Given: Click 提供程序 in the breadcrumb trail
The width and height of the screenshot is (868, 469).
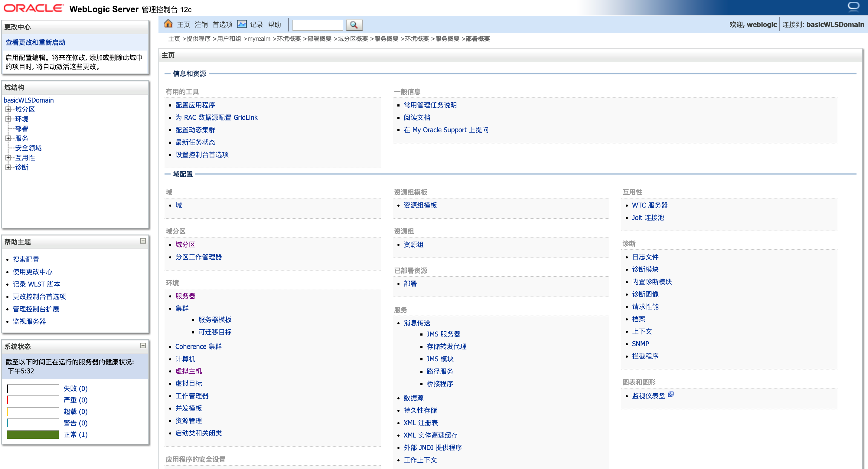Looking at the screenshot, I should 198,39.
